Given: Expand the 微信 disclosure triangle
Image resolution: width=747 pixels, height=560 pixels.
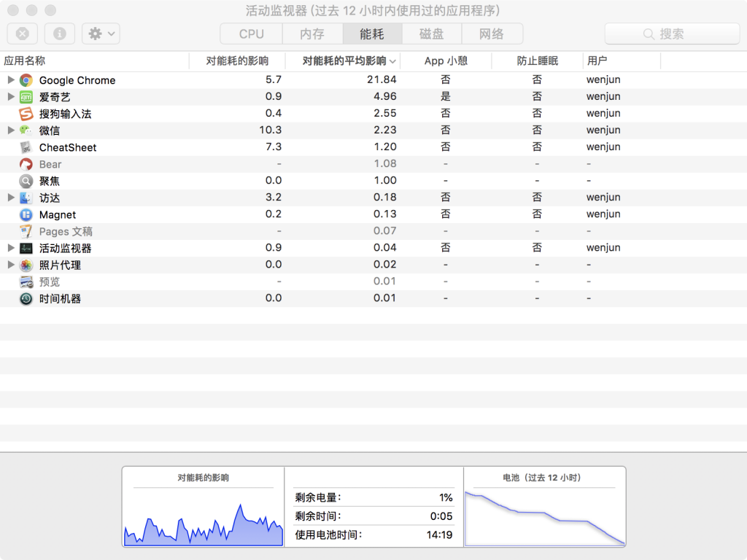Looking at the screenshot, I should 11,131.
